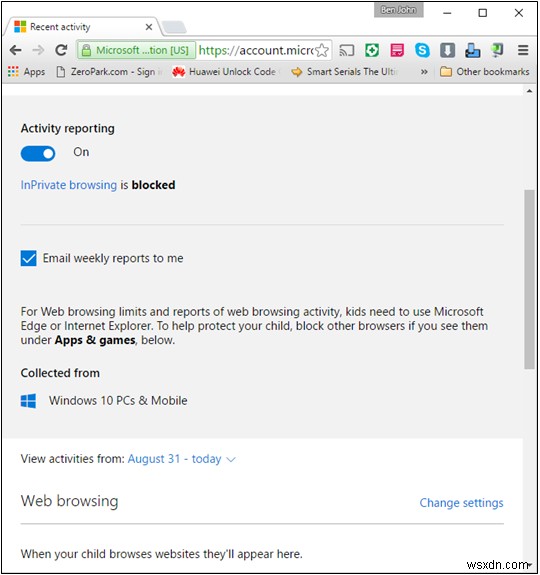The width and height of the screenshot is (540, 575).
Task: Open the grey download arrow extension
Action: tap(447, 50)
